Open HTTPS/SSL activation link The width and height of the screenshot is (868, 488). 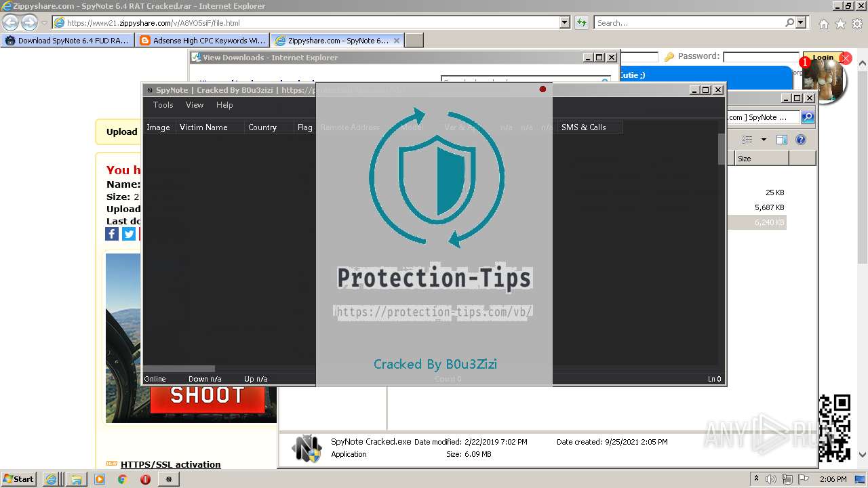[170, 464]
